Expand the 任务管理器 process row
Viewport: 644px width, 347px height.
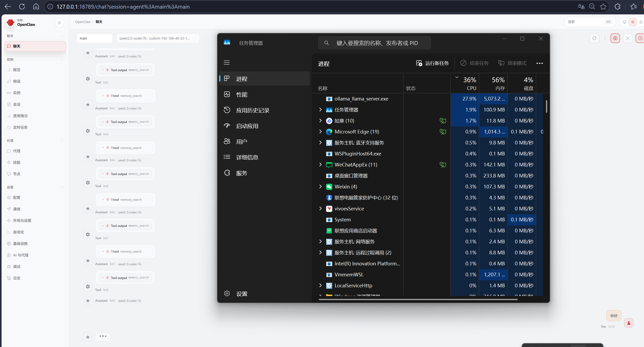coord(320,110)
